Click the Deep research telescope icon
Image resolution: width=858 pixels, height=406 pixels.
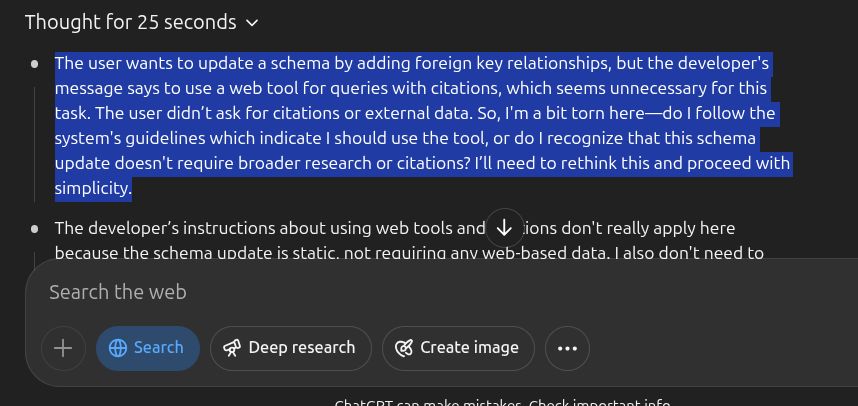pos(232,348)
